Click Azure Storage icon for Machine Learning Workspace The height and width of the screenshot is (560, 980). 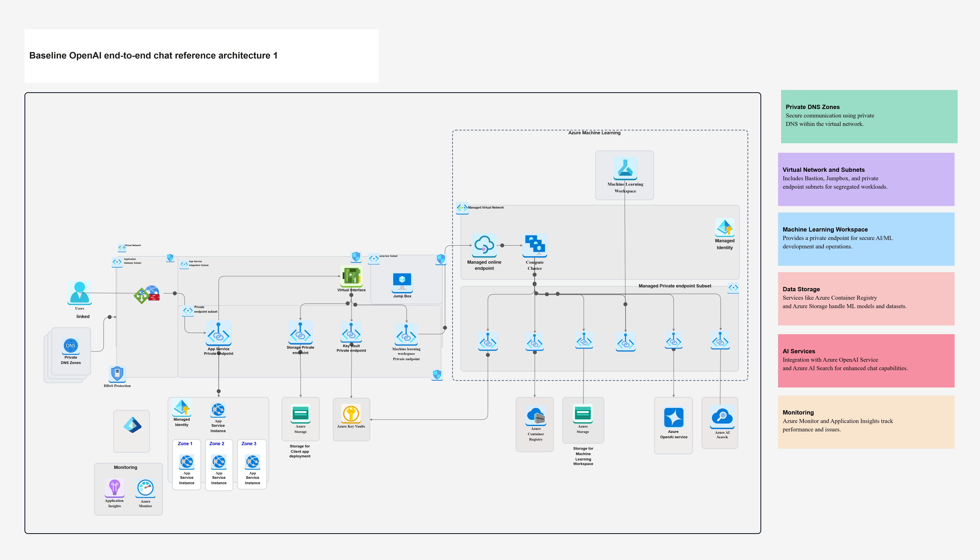(x=583, y=414)
